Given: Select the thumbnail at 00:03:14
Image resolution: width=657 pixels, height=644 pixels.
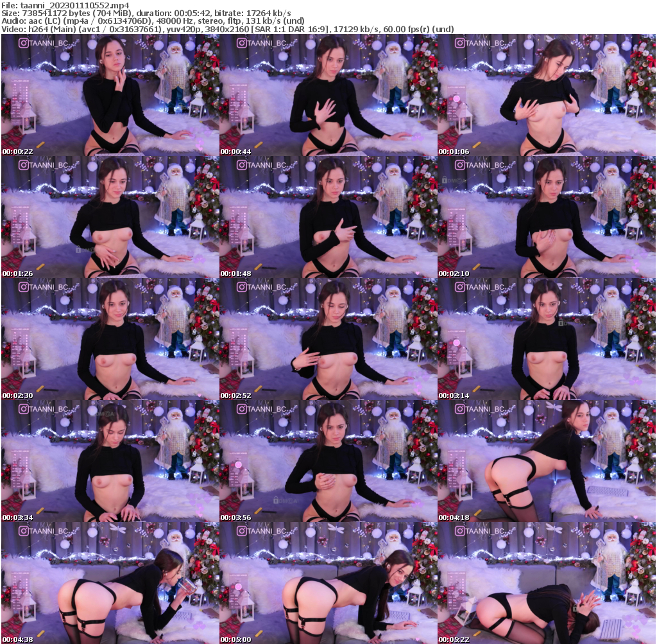Looking at the screenshot, I should [547, 340].
